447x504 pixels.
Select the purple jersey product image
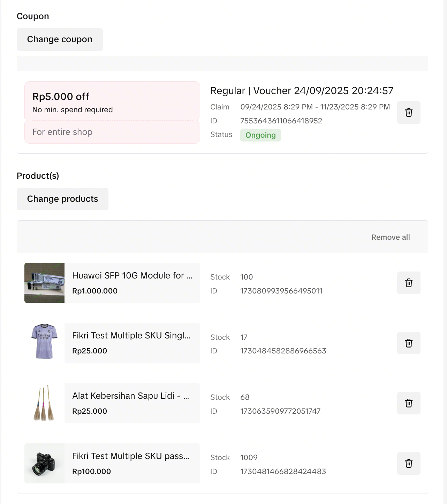click(44, 342)
